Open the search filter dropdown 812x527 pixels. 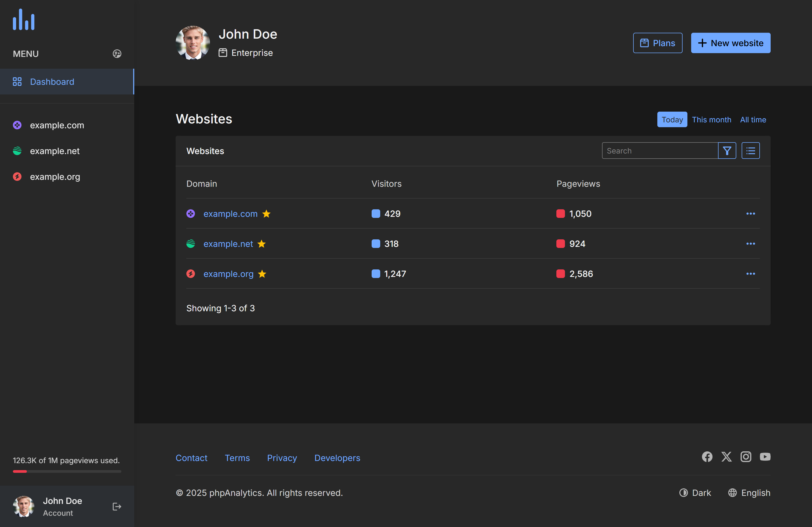pos(727,151)
